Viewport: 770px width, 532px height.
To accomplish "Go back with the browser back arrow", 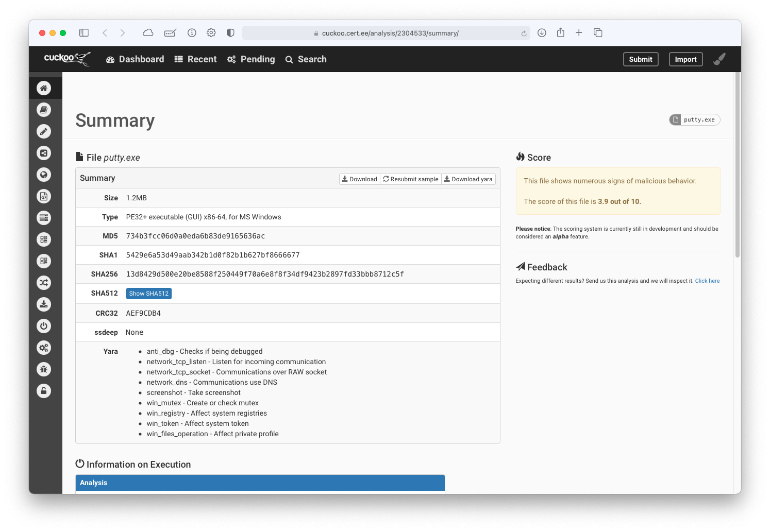I will point(105,33).
